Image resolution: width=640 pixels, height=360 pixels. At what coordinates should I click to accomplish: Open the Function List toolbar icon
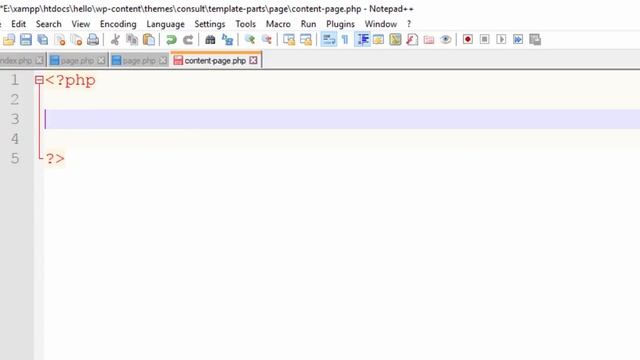pos(412,40)
